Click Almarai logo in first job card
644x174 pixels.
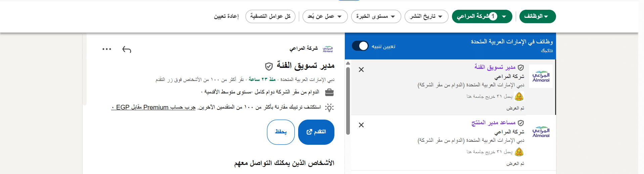[x=541, y=76]
